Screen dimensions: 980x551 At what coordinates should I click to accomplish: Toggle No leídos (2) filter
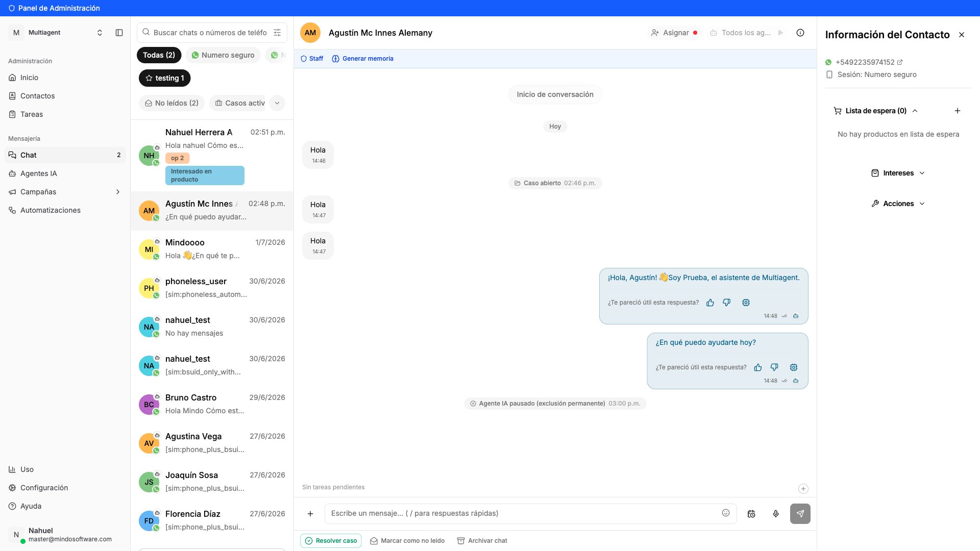171,103
